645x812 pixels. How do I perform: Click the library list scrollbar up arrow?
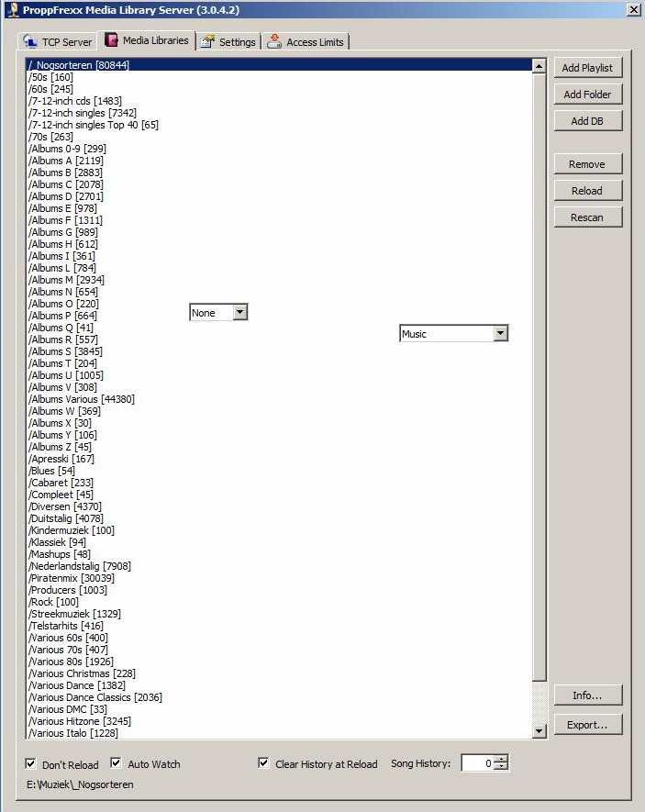(539, 66)
